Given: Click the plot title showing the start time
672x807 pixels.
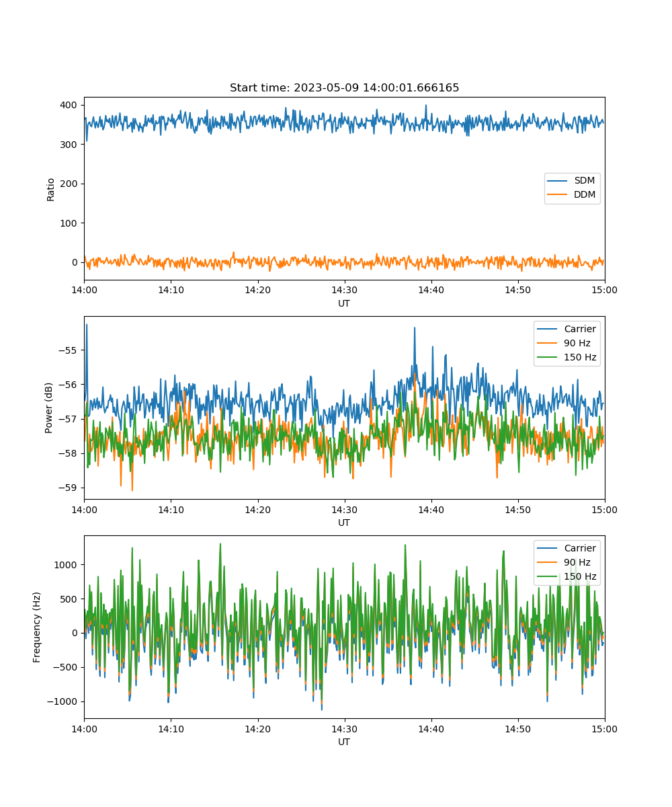Looking at the screenshot, I should [x=344, y=88].
